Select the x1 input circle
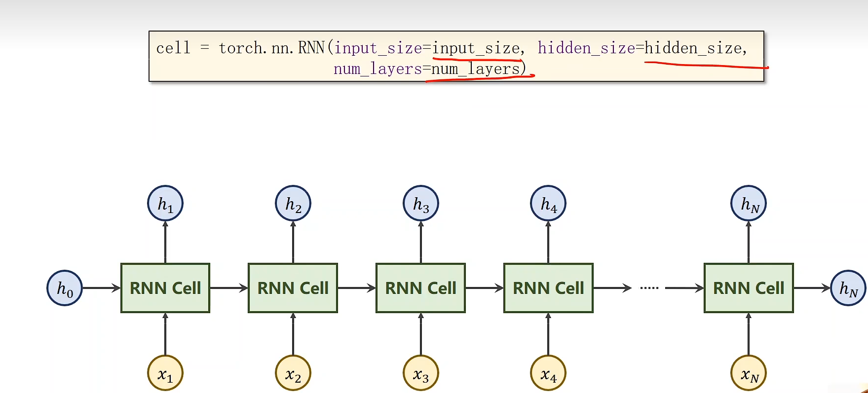The image size is (868, 393). pos(165,373)
